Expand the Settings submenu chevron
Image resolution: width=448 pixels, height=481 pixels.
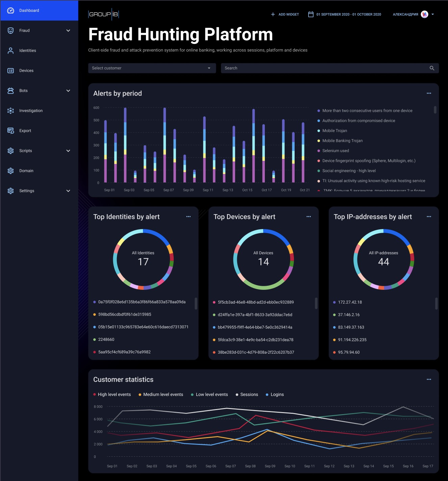(68, 191)
